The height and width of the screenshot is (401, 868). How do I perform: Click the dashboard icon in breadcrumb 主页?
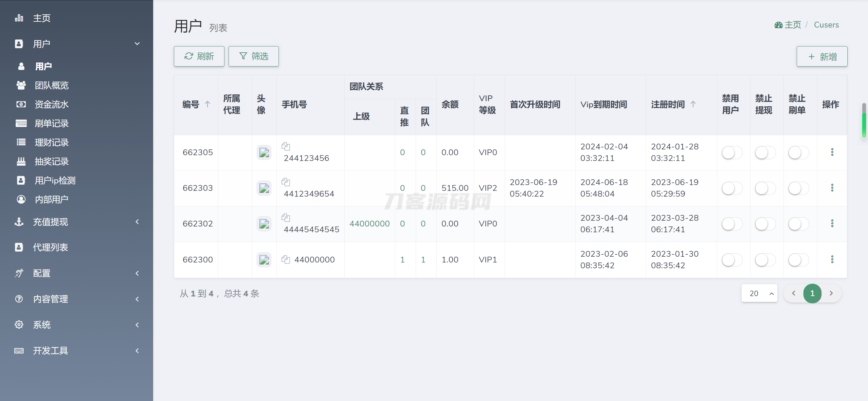[x=778, y=25]
